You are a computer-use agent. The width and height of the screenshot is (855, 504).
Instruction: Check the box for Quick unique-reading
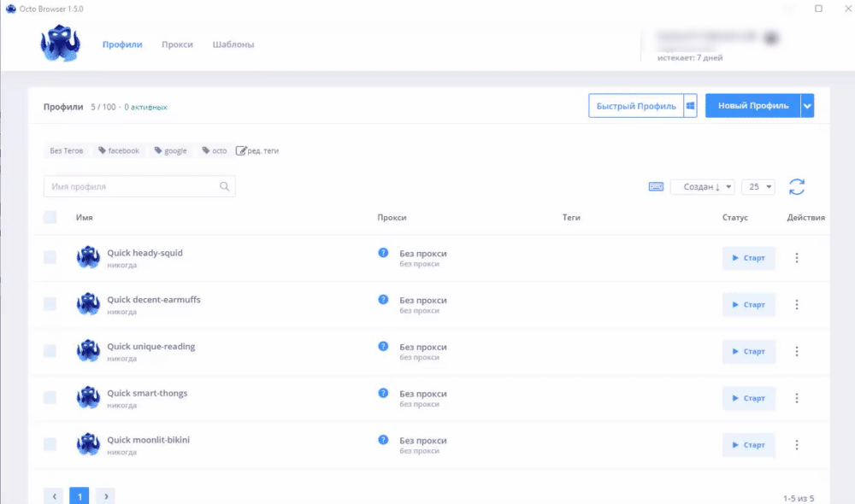(50, 351)
